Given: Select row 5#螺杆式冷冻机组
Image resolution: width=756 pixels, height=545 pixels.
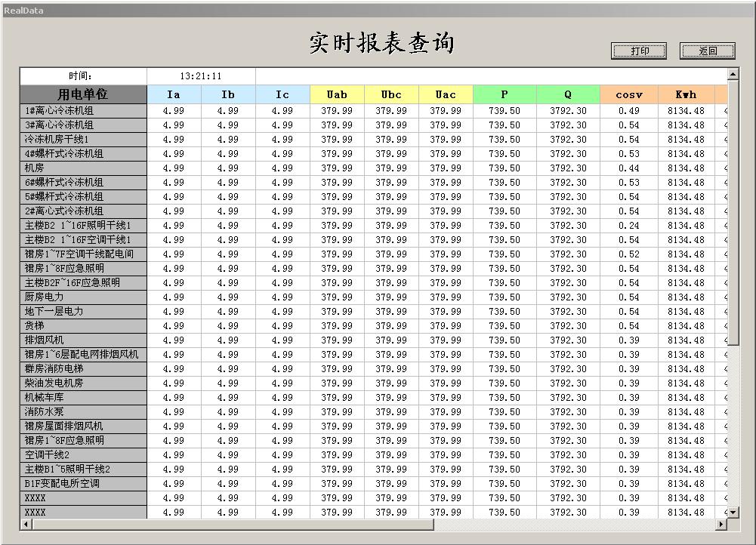Looking at the screenshot, I should pyautogui.click(x=83, y=197).
